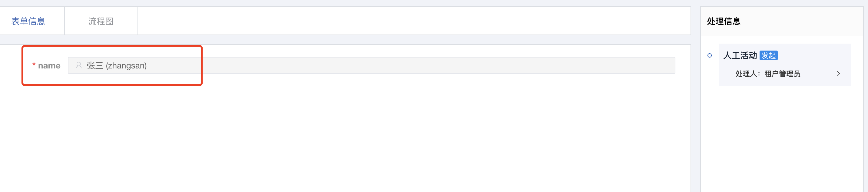The height and width of the screenshot is (192, 868).
Task: Click blank form area below name field
Action: coord(337,135)
